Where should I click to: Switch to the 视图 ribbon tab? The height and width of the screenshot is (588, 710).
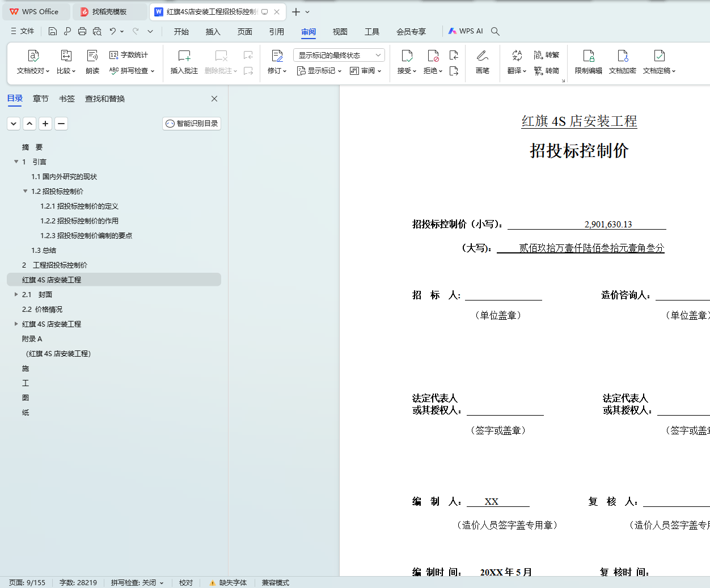340,32
